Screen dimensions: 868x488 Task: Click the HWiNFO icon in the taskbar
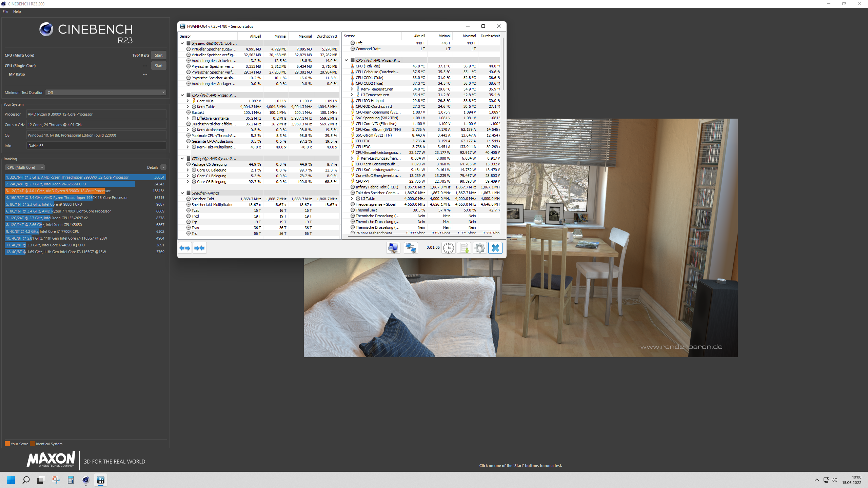tap(101, 480)
